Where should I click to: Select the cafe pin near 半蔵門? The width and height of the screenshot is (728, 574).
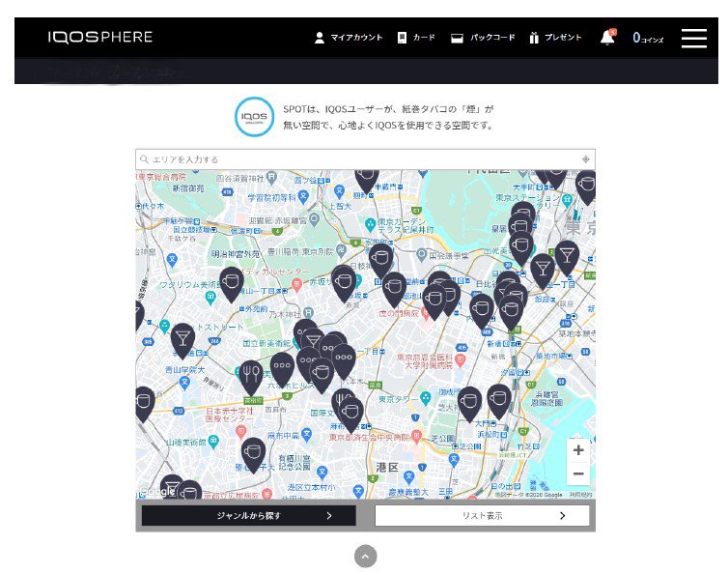367,181
